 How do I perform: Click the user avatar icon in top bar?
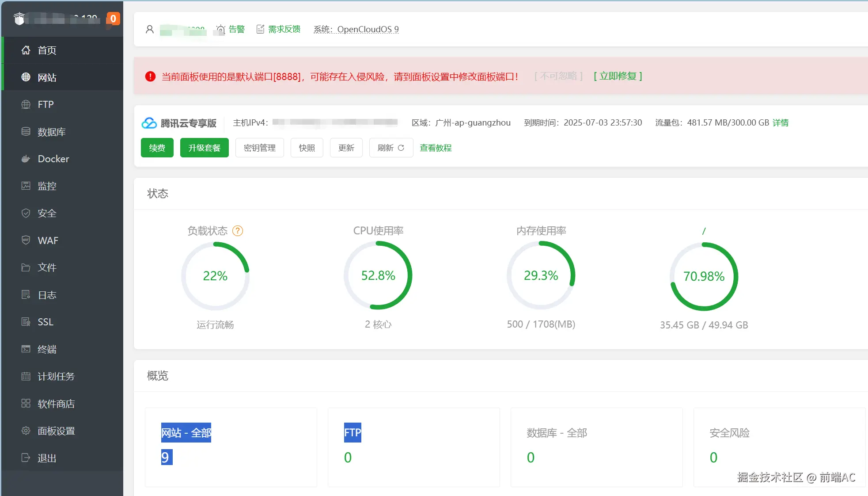click(150, 30)
